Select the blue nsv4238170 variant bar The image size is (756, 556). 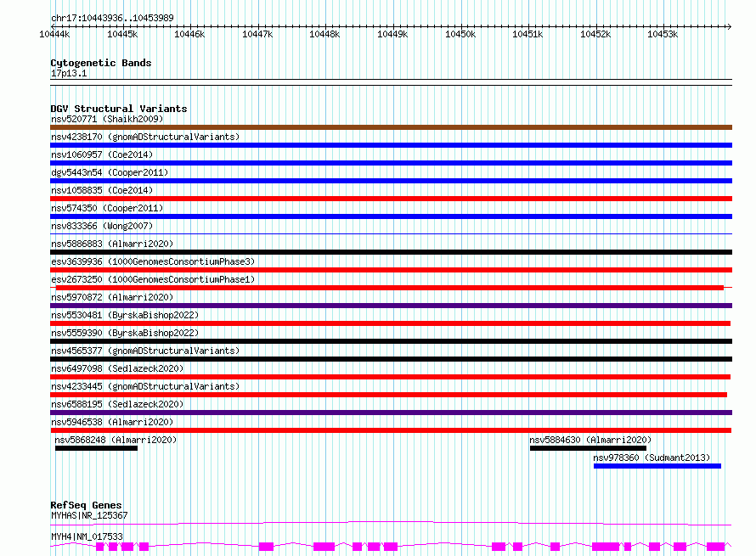[x=391, y=145]
